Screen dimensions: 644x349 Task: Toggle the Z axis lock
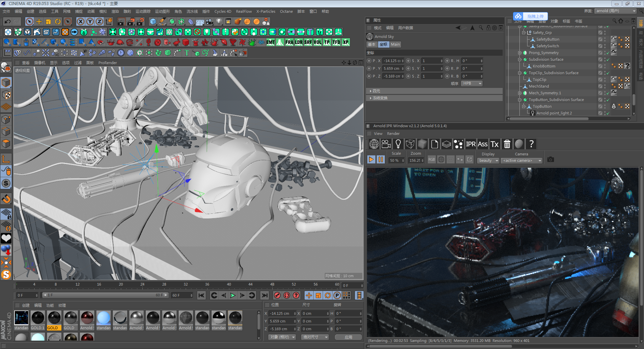pyautogui.click(x=99, y=22)
